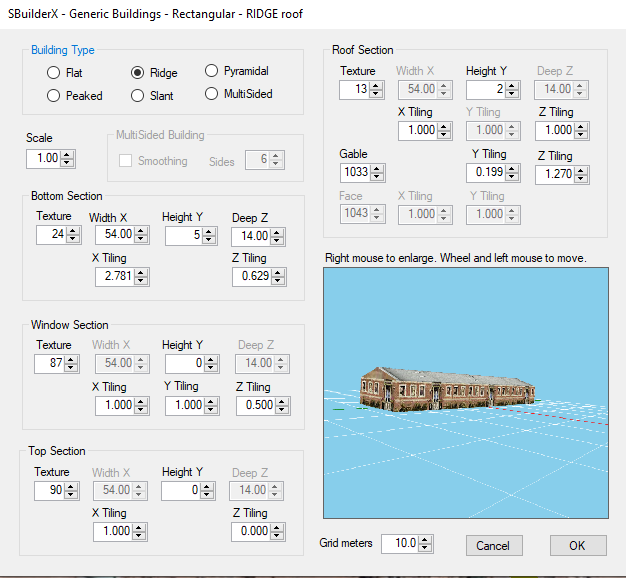This screenshot has width=626, height=578.
Task: Adjust Bottom Section Texture spinner
Action: click(73, 235)
